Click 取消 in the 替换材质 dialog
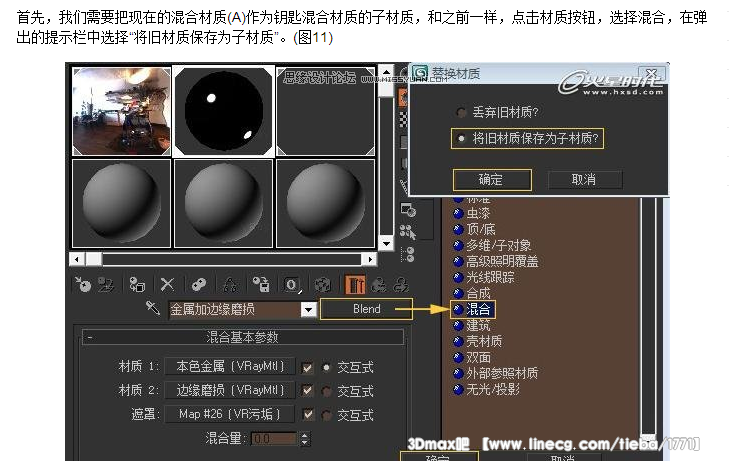This screenshot has height=461, width=729. 584,179
